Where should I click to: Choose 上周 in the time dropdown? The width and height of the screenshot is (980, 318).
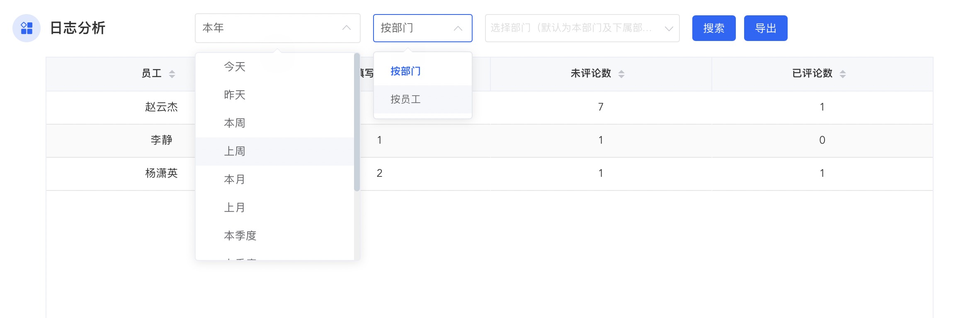pyautogui.click(x=235, y=151)
